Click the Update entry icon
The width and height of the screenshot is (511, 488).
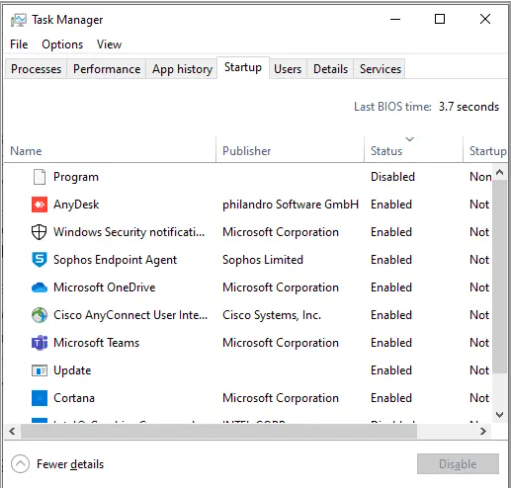39,370
